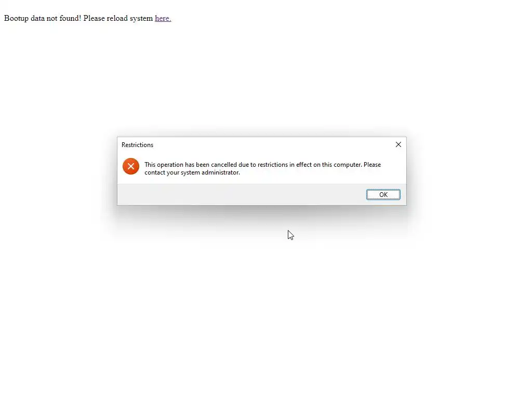532x399 pixels.
Task: Confirm the dialog with OK button
Action: tap(383, 194)
